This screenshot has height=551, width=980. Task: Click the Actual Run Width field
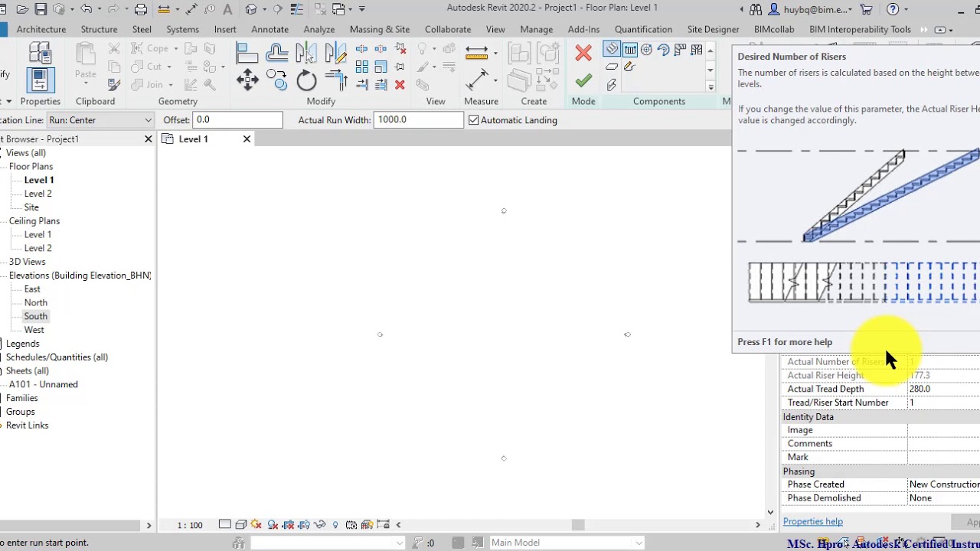[419, 120]
